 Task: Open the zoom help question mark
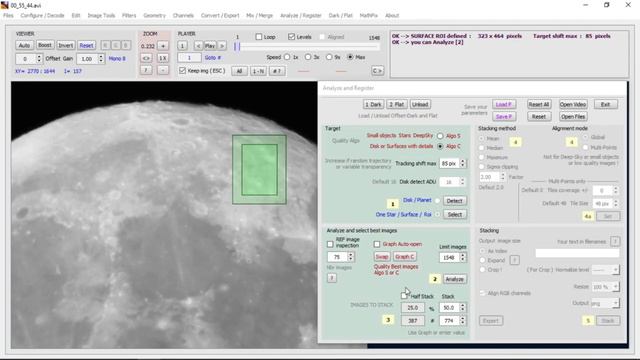pyautogui.click(x=146, y=70)
